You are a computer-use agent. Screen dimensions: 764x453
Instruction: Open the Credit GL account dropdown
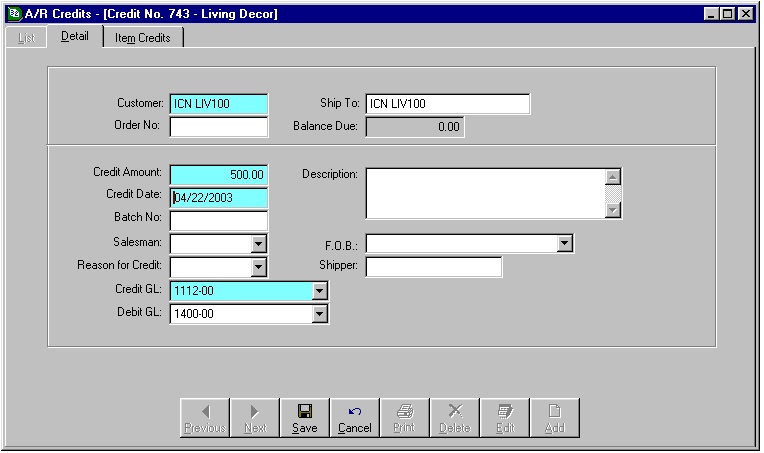tap(319, 291)
